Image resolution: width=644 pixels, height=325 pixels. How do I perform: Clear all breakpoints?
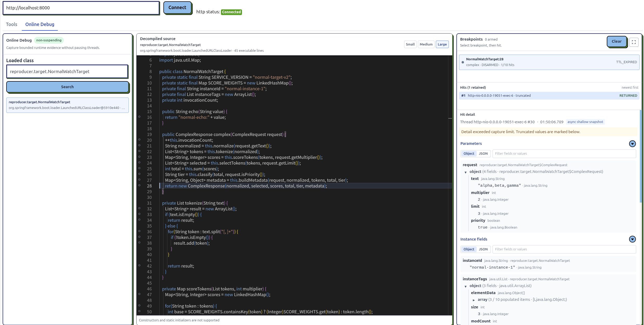coord(616,41)
